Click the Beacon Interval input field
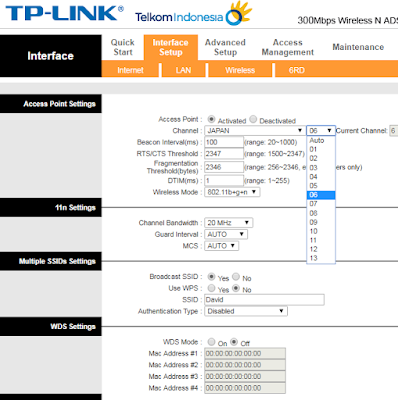The height and width of the screenshot is (400, 398). click(x=224, y=142)
